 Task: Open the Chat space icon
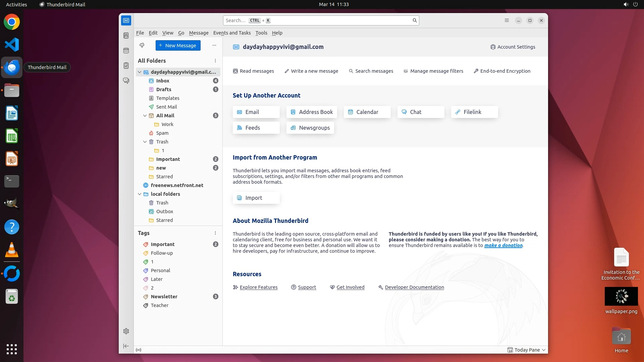(126, 81)
